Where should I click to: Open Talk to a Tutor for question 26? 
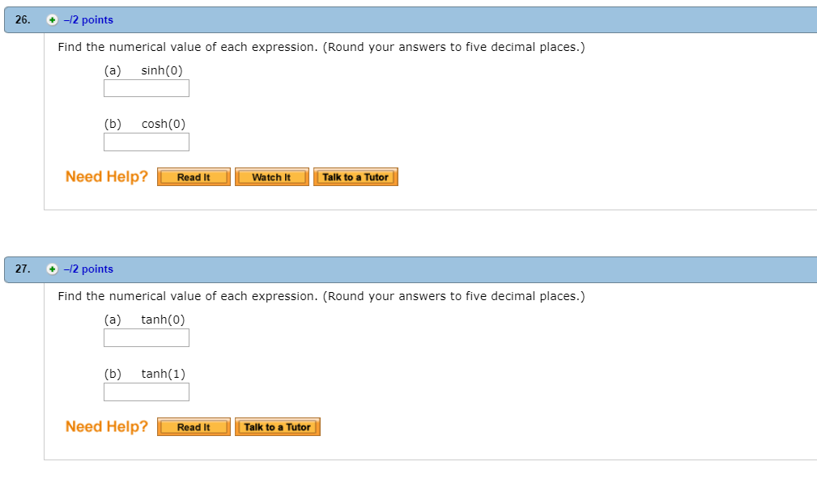[355, 176]
